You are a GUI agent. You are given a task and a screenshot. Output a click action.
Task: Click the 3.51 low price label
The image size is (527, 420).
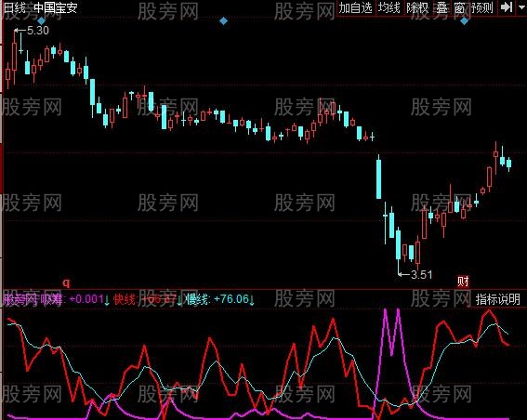point(422,275)
